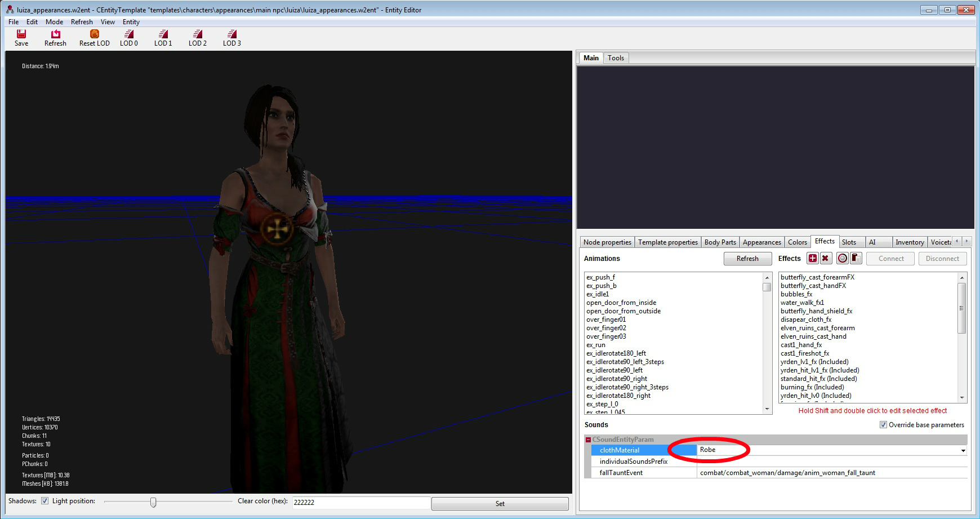This screenshot has height=519, width=980.
Task: Select the ex_push_f animation
Action: click(600, 277)
